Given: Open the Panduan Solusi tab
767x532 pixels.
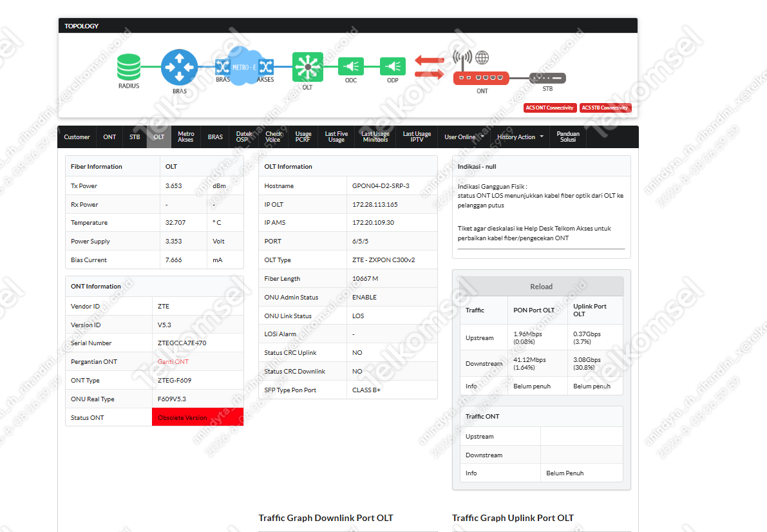Looking at the screenshot, I should (x=568, y=137).
